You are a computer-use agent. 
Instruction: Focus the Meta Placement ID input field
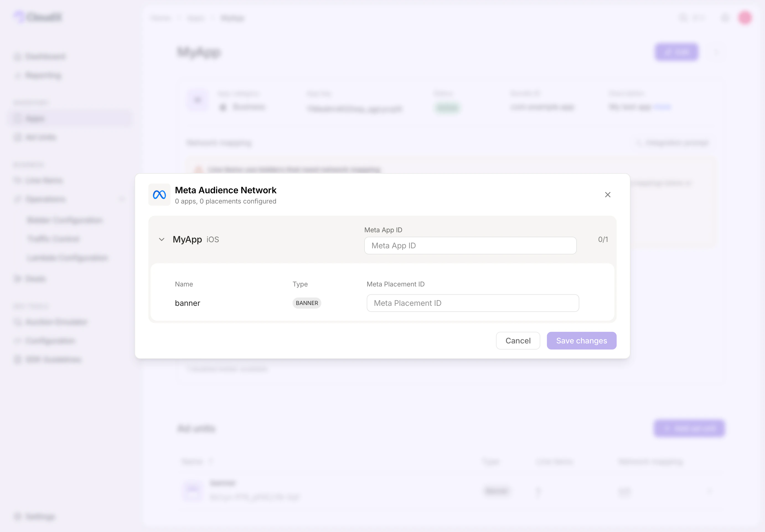[472, 303]
